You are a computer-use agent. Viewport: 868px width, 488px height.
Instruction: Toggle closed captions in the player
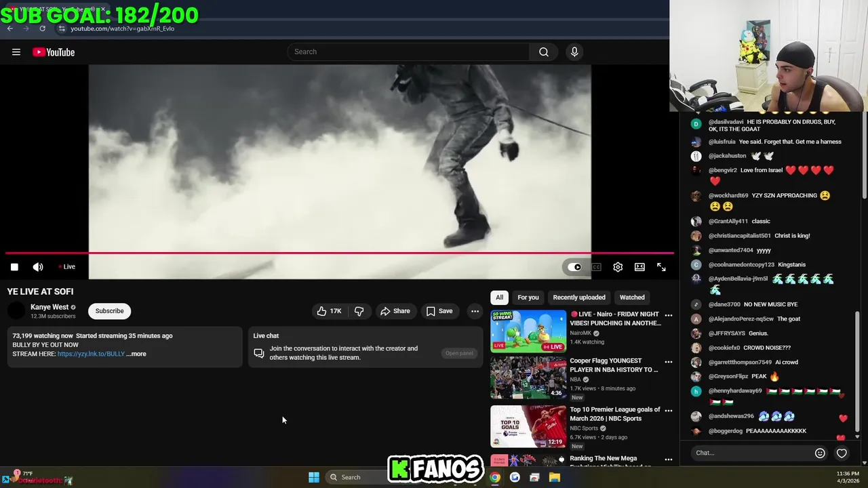[596, 267]
